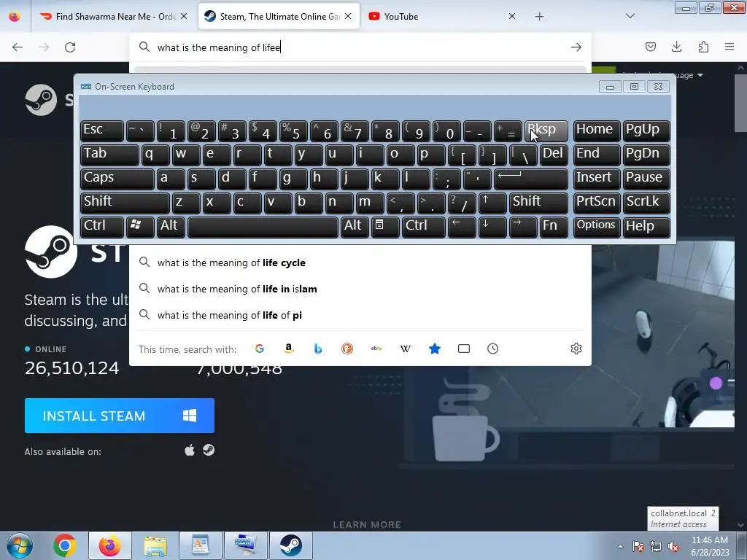
Task: Open search settings gear icon
Action: tap(576, 349)
